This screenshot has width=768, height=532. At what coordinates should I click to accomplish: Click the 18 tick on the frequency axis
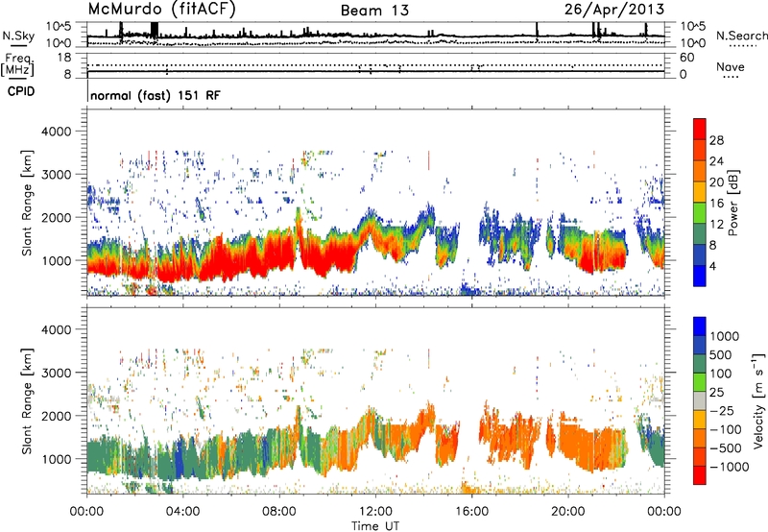coord(64,57)
